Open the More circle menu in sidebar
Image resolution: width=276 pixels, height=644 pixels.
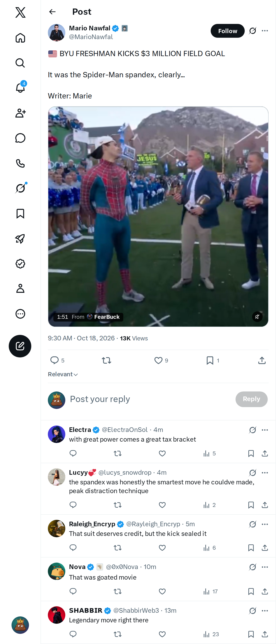pos(20,314)
